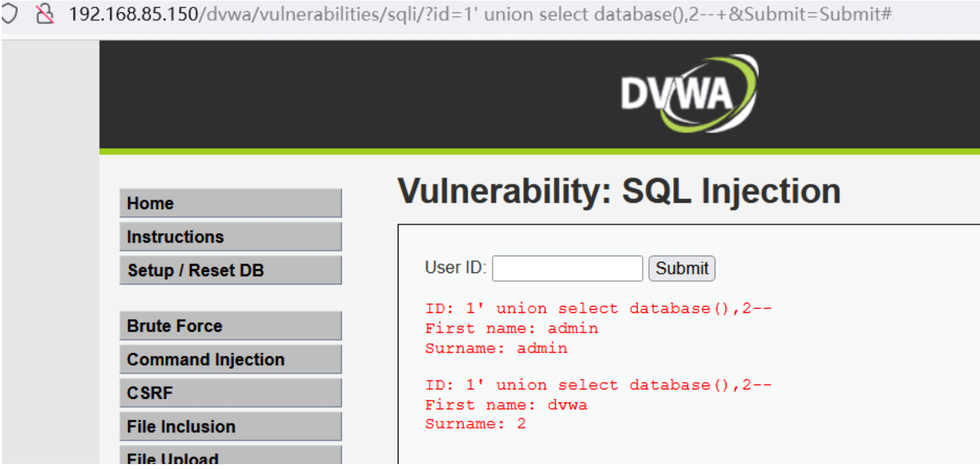Open the Instructions page

click(230, 237)
